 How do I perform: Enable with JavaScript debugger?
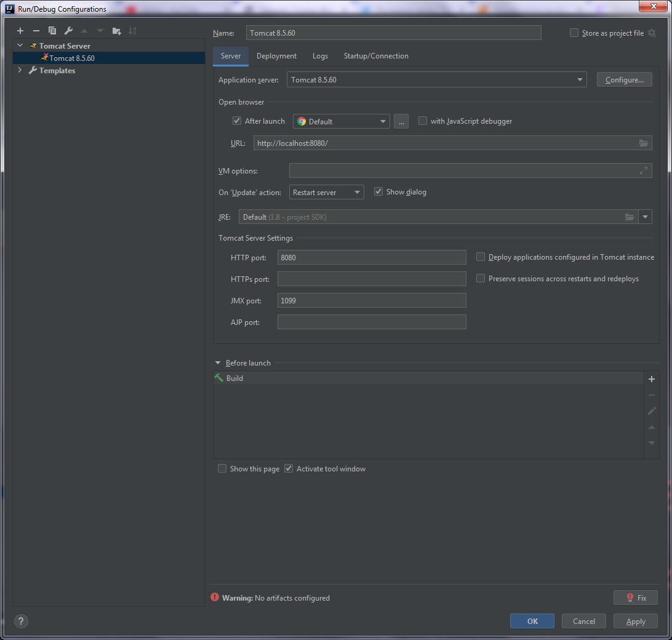point(423,121)
